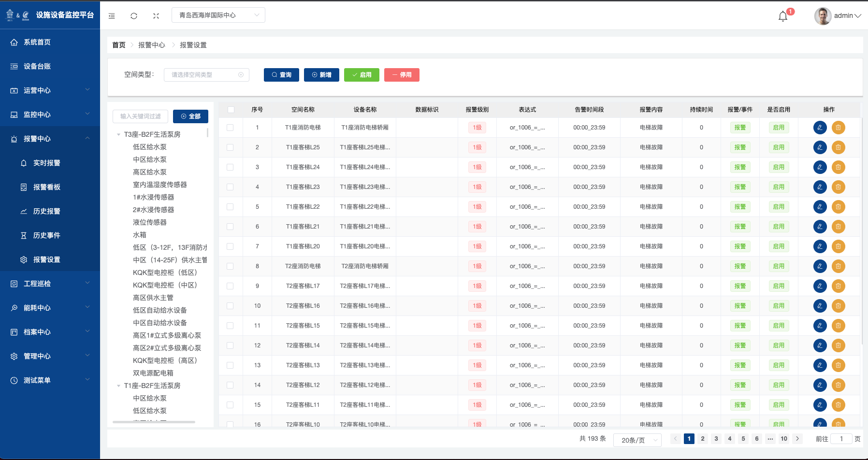Click the 新增 button
This screenshot has width=868, height=460.
[x=321, y=75]
